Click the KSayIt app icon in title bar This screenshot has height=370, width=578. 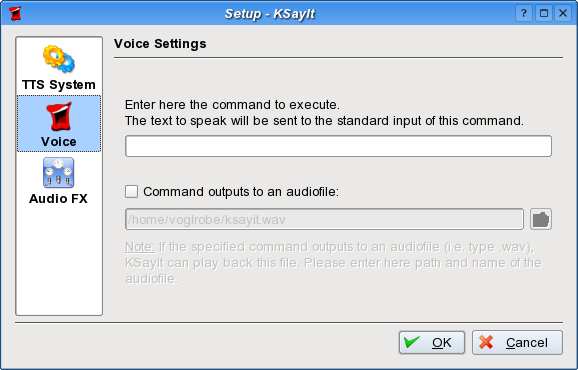point(15,14)
